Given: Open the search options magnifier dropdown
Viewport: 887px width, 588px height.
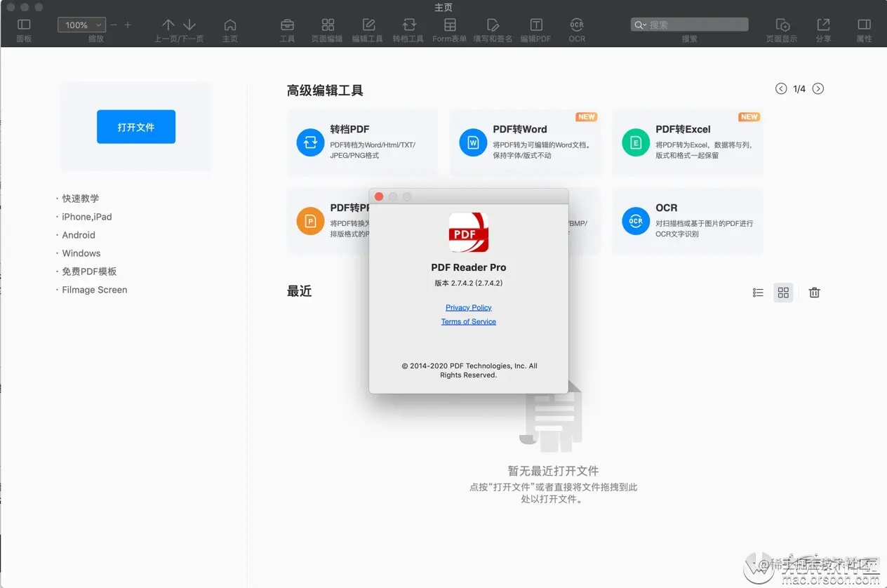Looking at the screenshot, I should point(640,25).
